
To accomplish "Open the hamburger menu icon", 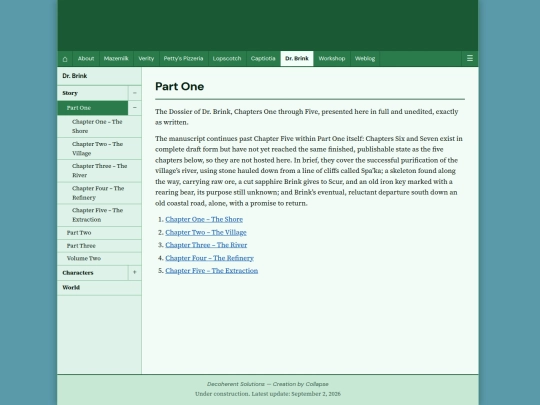I will pos(470,59).
